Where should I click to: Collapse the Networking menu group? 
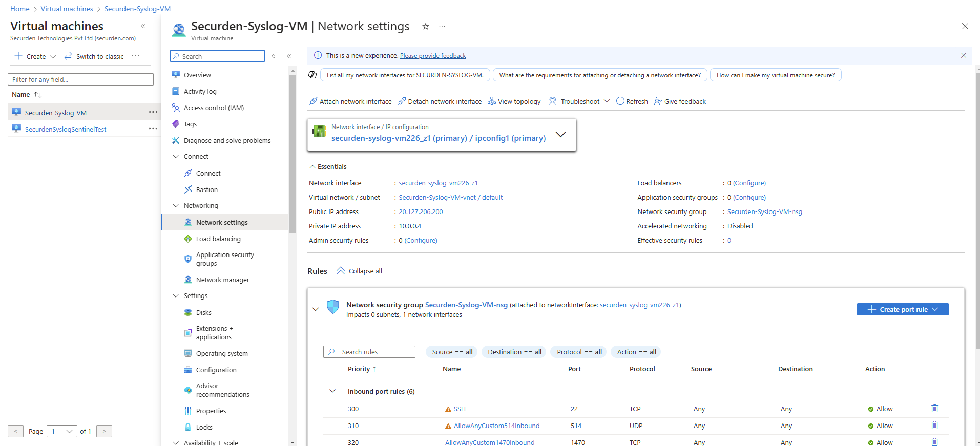176,205
